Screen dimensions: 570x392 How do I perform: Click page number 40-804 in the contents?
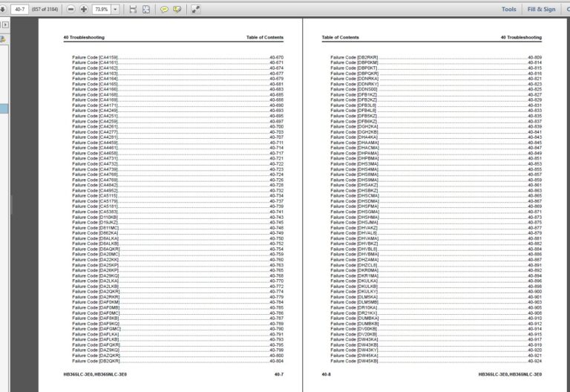277,361
